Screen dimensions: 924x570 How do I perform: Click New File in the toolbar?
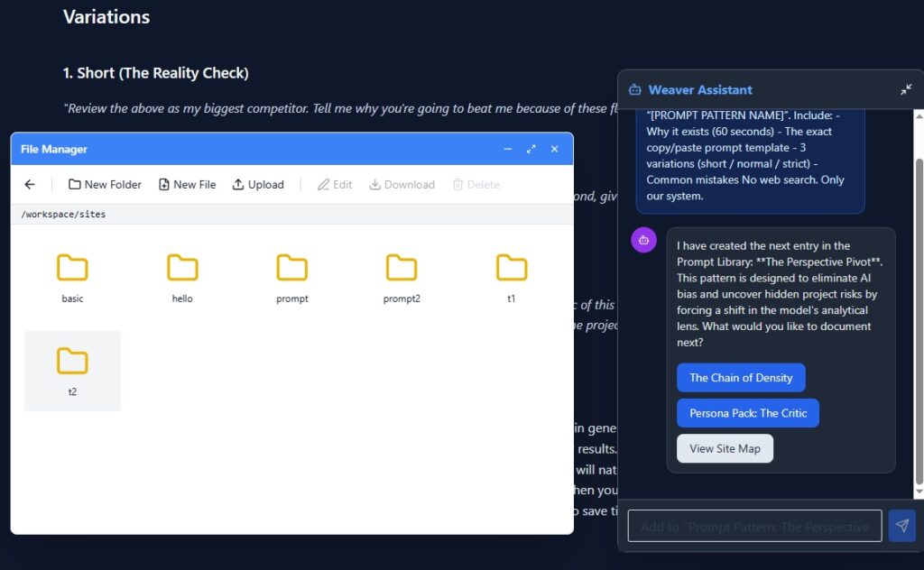point(187,185)
